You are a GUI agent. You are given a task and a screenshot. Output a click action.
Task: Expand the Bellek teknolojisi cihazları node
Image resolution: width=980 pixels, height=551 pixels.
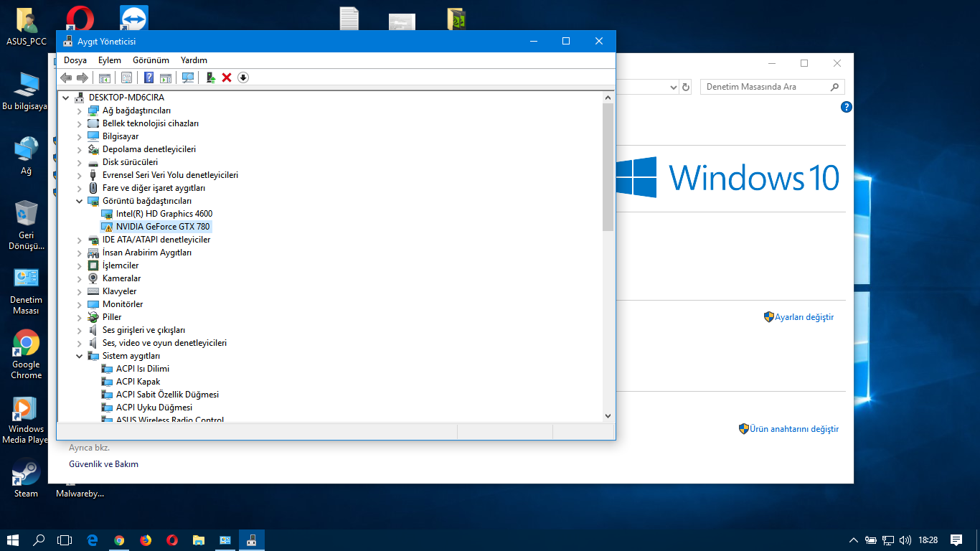point(79,123)
